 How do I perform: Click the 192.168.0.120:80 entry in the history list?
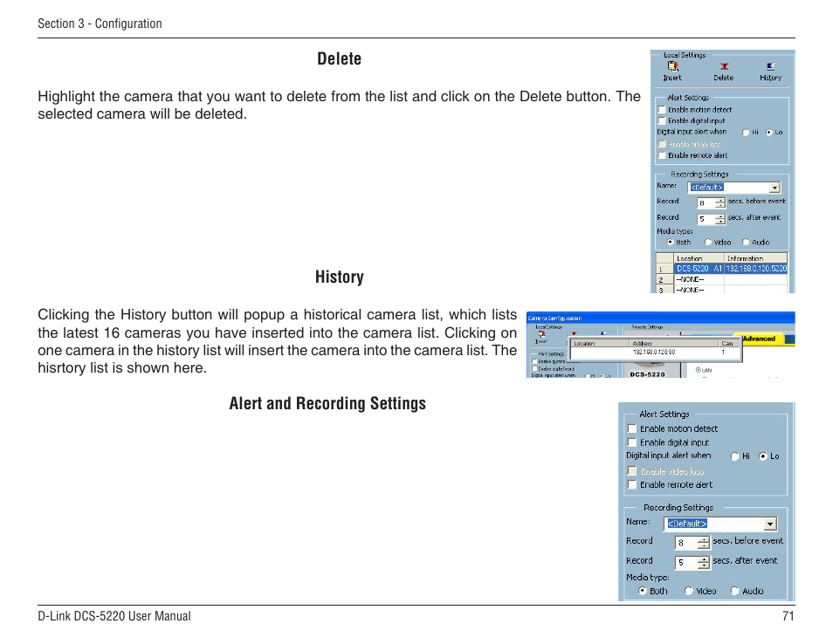point(654,352)
